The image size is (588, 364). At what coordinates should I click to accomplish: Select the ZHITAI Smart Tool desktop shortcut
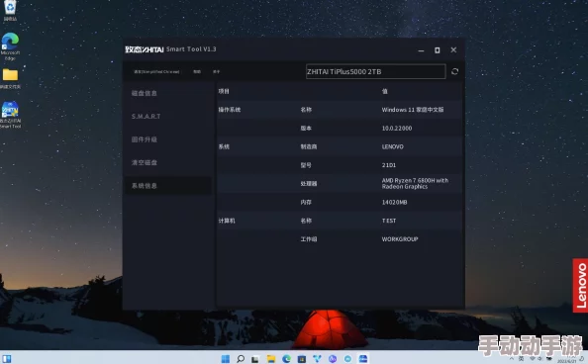click(x=10, y=115)
